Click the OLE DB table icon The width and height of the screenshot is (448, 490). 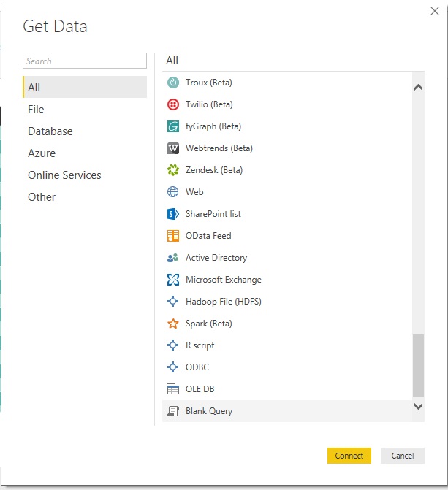[173, 389]
